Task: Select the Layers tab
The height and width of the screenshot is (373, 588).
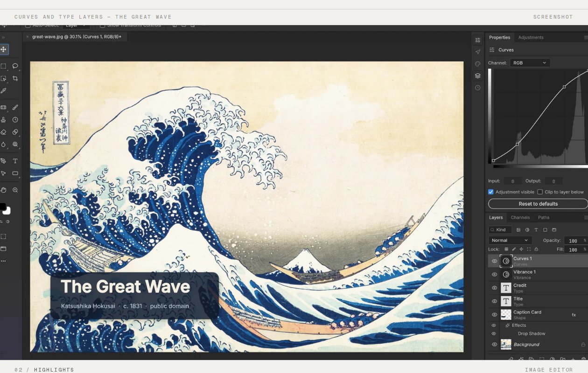Action: tap(496, 217)
